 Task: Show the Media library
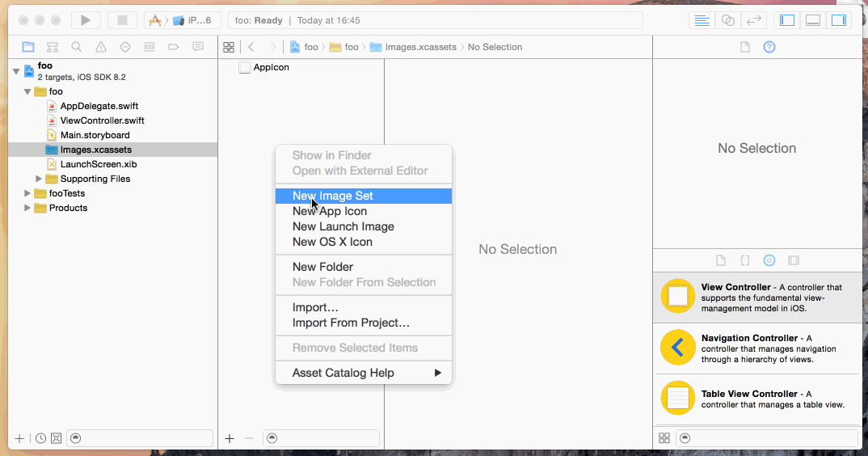tap(794, 260)
